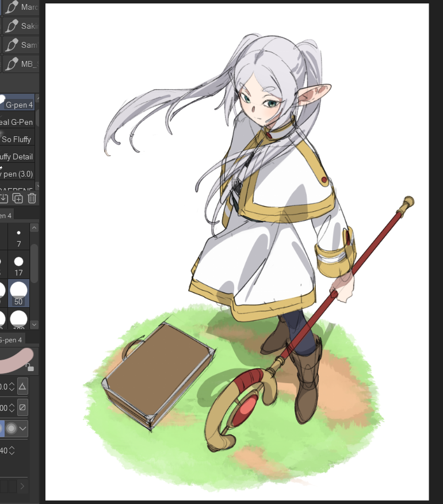This screenshot has width=443, height=504.
Task: Open the pen group tab labeled Sam
Action: tap(21, 45)
